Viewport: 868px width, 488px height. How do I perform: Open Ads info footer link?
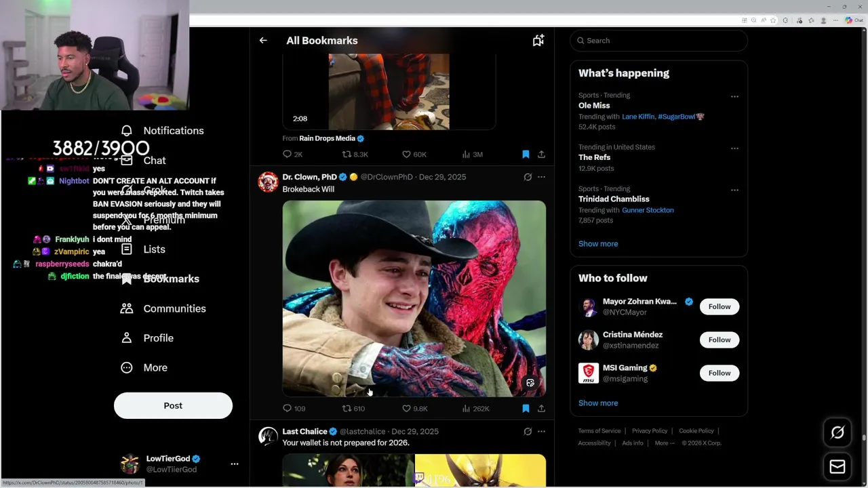633,443
